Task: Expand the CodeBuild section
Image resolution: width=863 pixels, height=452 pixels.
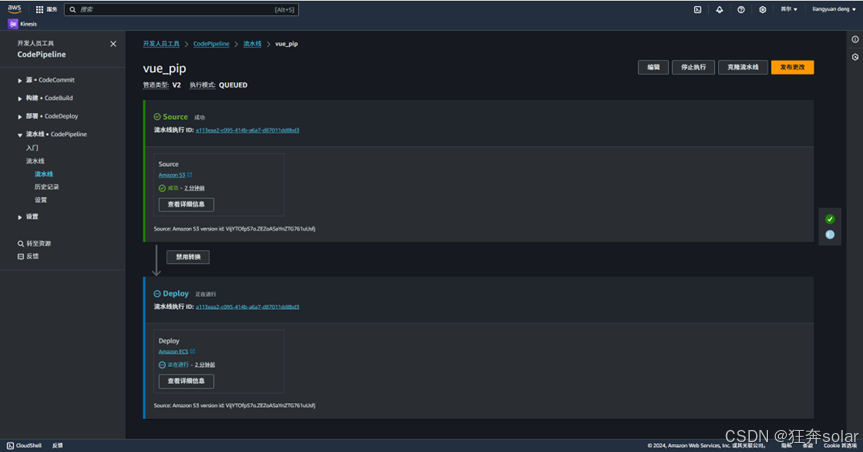Action: tap(20, 99)
